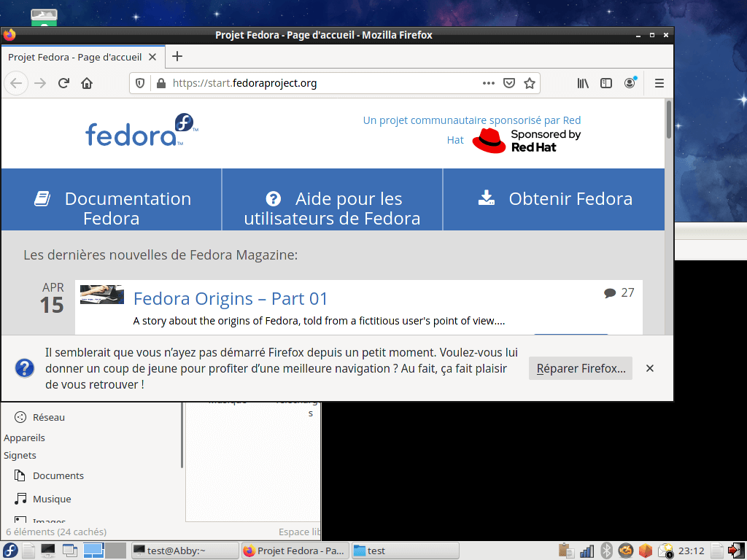The image size is (747, 560).
Task: Switch to test folder taskbar entry
Action: coord(406,551)
